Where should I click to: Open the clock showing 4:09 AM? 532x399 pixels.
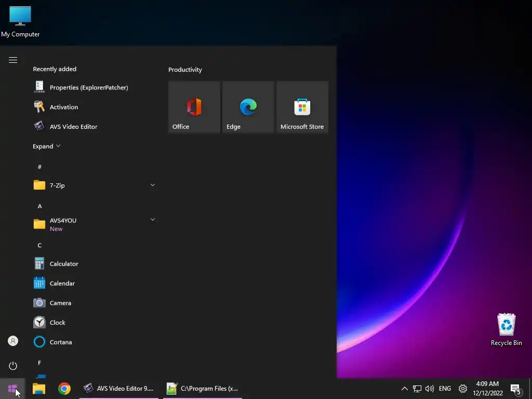click(x=487, y=389)
